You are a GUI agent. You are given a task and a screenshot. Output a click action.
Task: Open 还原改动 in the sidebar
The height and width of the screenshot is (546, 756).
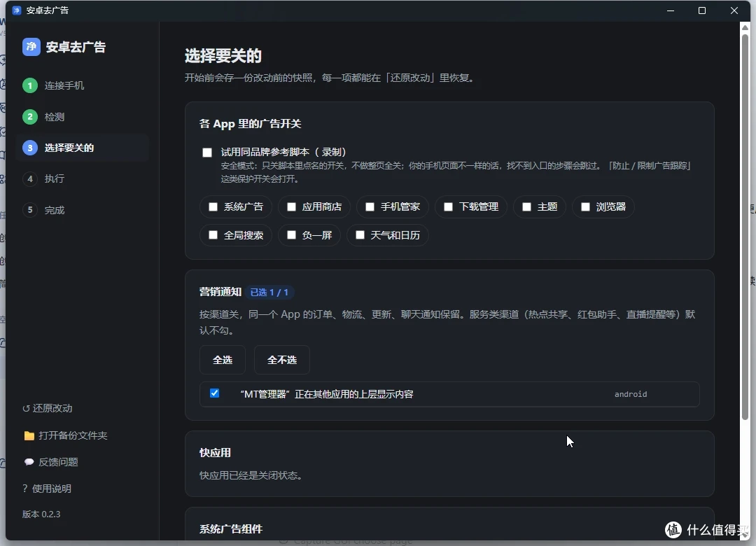click(x=48, y=408)
